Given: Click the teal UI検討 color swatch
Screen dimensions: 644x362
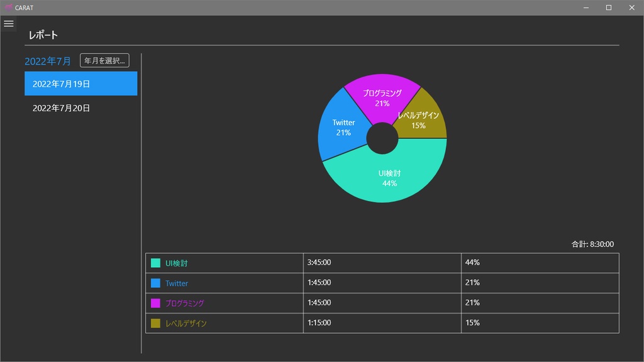Looking at the screenshot, I should 155,263.
